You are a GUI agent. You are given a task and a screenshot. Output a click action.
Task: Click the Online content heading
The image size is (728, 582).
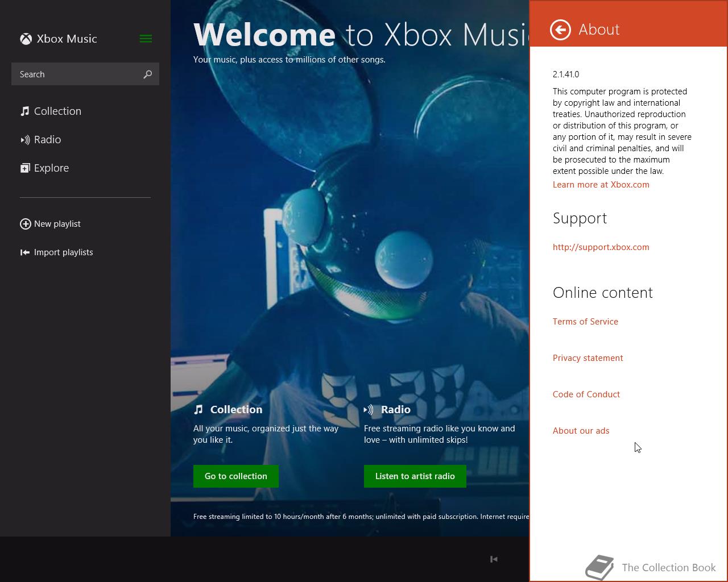pos(603,293)
